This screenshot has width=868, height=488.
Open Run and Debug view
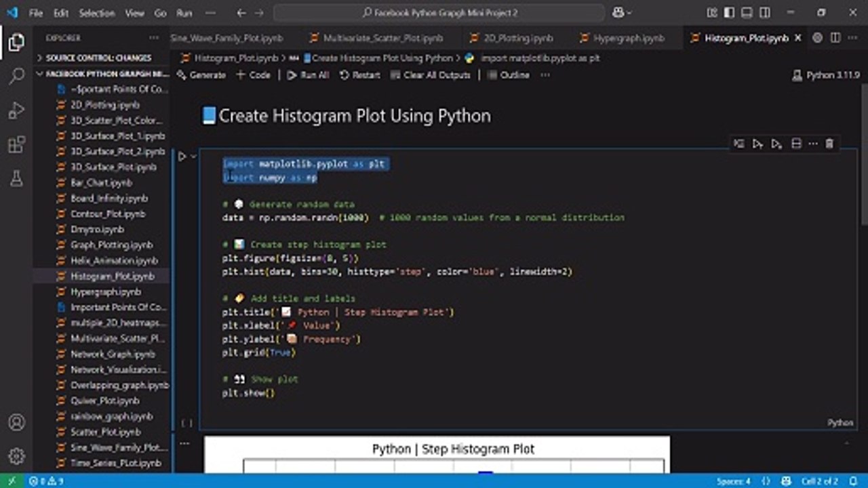(x=16, y=110)
